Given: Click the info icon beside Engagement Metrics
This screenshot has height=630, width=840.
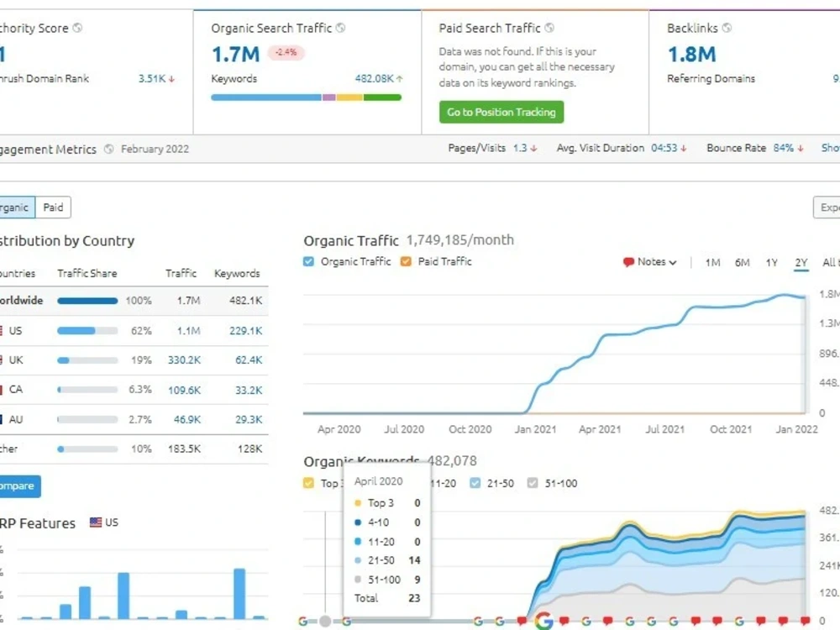Looking at the screenshot, I should click(x=108, y=149).
